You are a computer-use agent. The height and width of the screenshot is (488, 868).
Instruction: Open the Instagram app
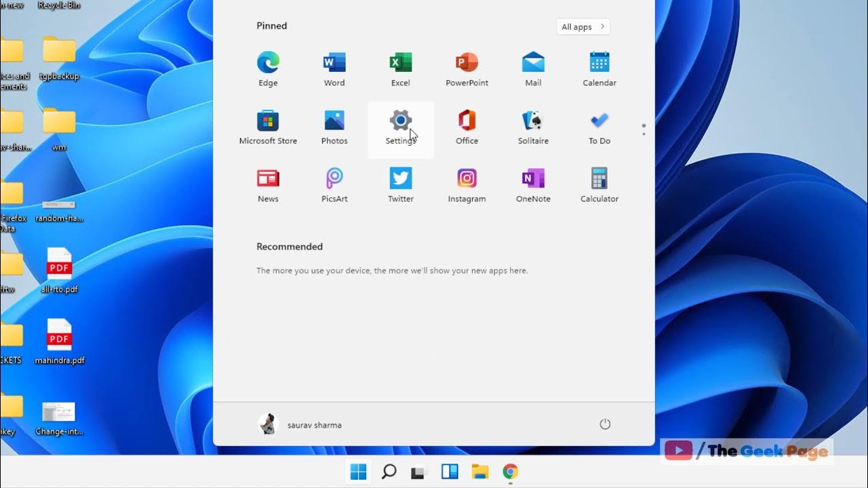click(x=467, y=186)
